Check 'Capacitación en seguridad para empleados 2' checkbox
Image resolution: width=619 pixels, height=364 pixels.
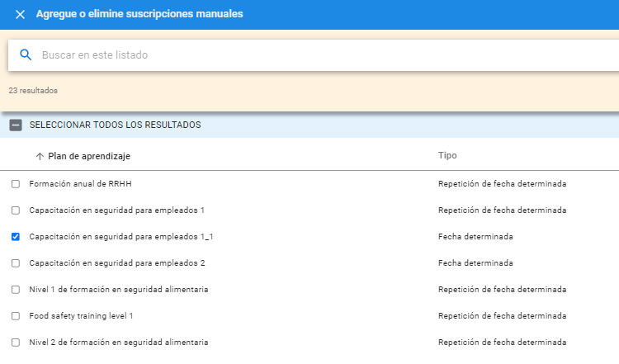pyautogui.click(x=16, y=263)
